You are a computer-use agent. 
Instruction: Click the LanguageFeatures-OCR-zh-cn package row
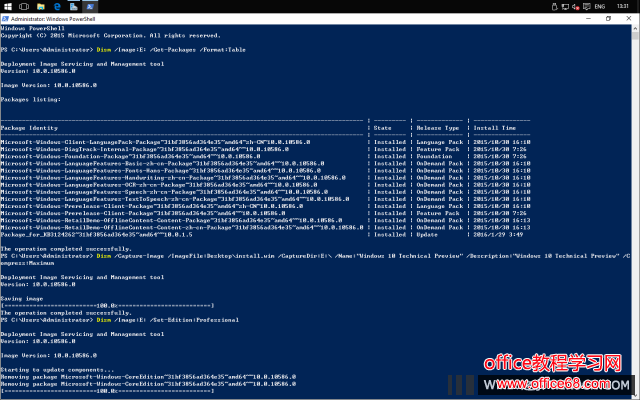coord(265,185)
